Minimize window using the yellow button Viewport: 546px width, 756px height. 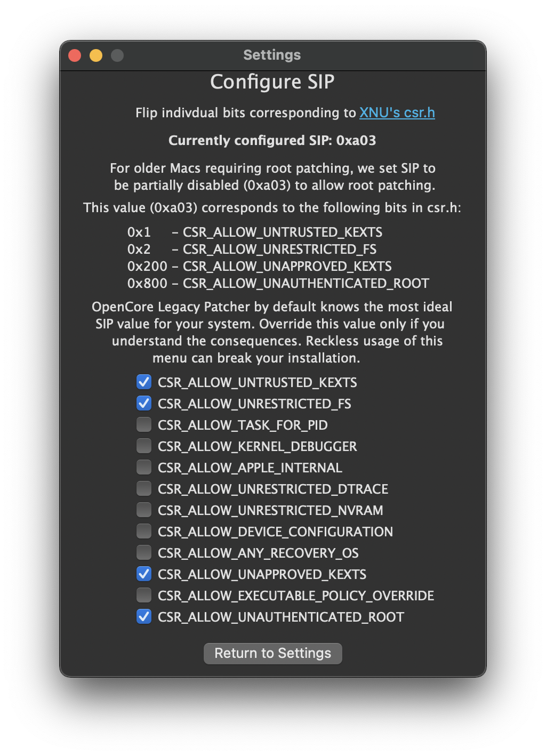[96, 55]
